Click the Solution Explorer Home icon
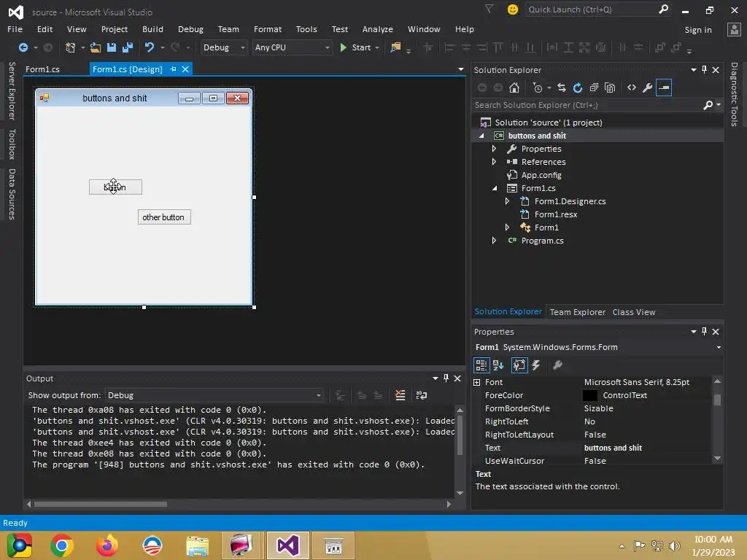 (514, 87)
